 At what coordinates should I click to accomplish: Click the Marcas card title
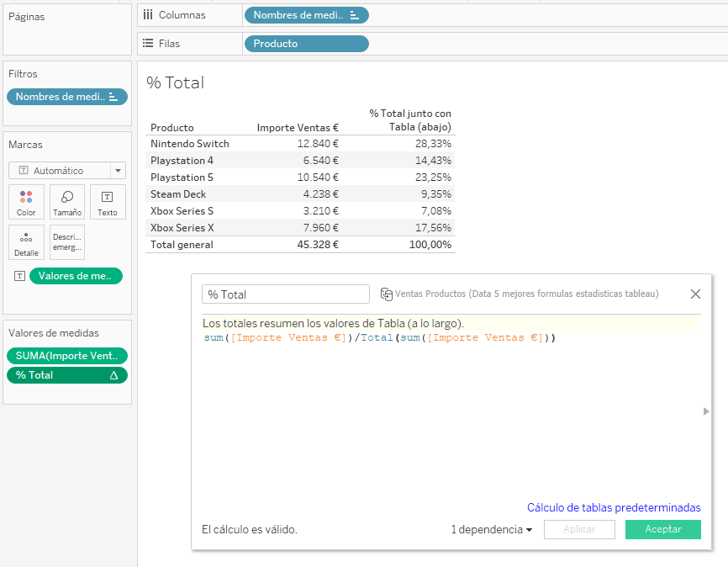[x=25, y=145]
